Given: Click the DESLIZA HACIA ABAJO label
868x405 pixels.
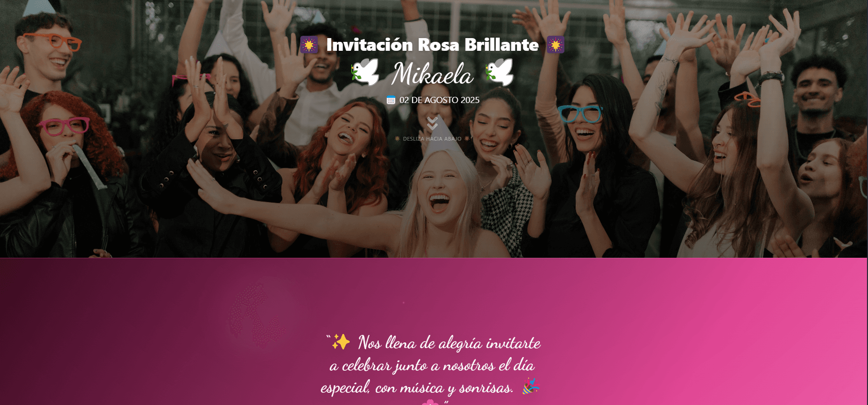Looking at the screenshot, I should tap(432, 139).
